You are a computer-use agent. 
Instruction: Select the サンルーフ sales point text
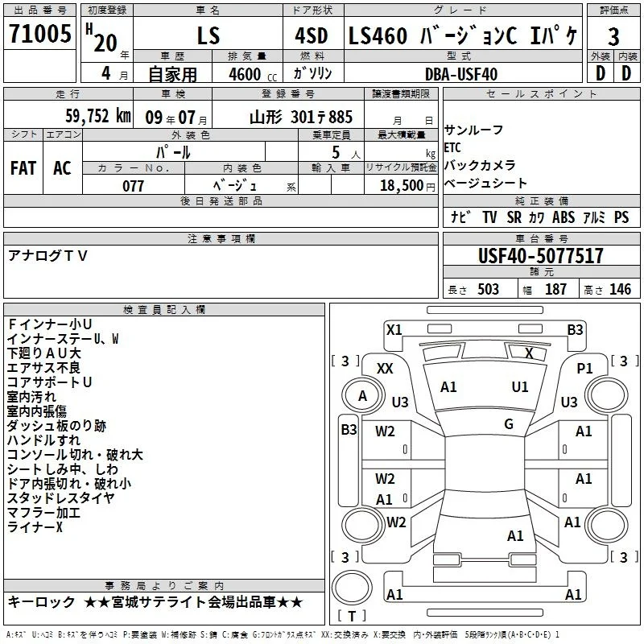(x=473, y=130)
